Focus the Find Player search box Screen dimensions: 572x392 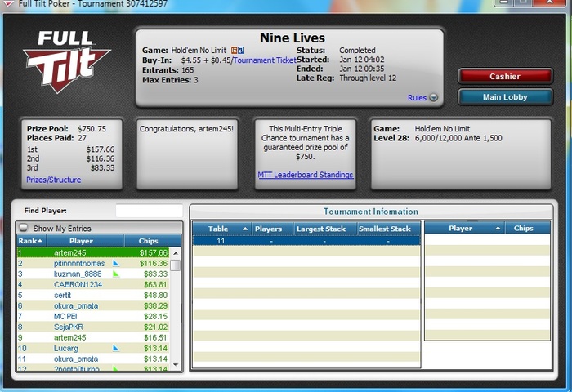[149, 211]
